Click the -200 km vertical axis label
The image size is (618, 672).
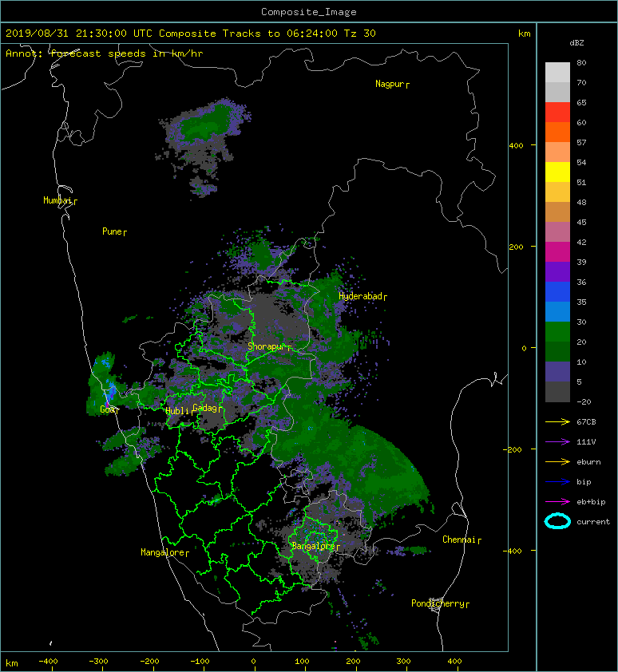[x=513, y=449]
